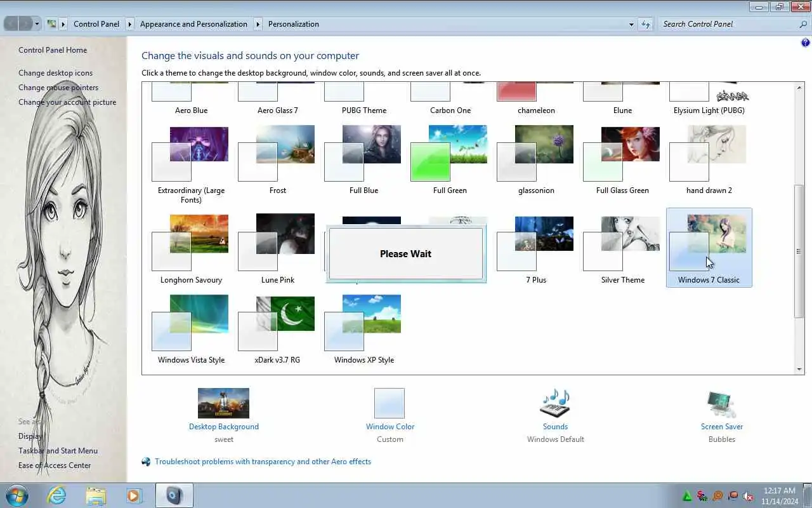812x508 pixels.
Task: Click the search magnifier icon
Action: click(x=803, y=24)
